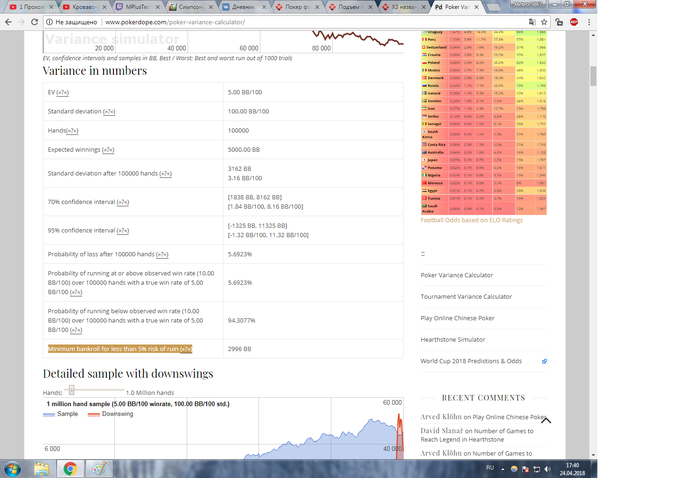Close the 'Симпсон' tab
This screenshot has height=478, width=700.
211,7
